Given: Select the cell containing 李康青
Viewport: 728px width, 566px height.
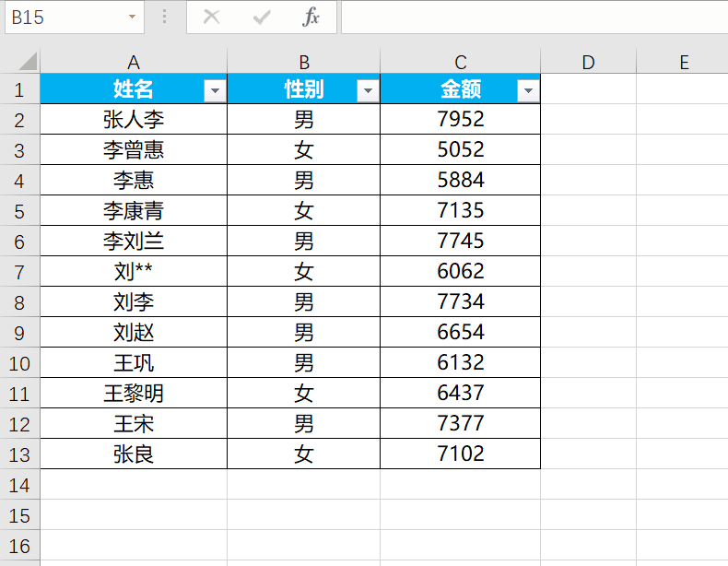Looking at the screenshot, I should tap(134, 210).
